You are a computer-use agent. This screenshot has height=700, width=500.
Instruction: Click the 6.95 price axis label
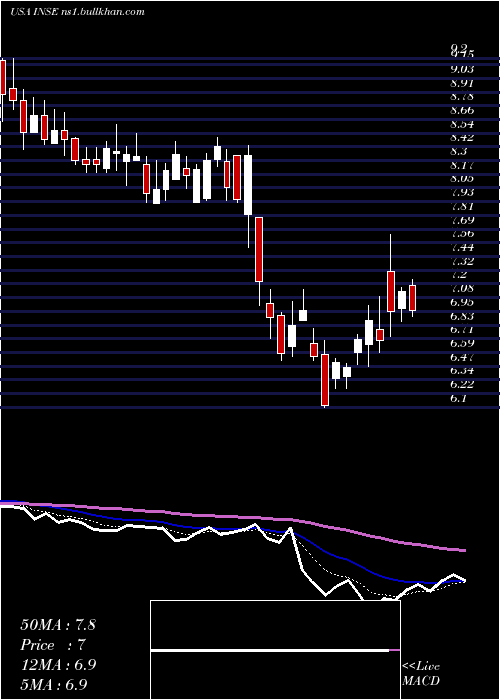(x=462, y=302)
